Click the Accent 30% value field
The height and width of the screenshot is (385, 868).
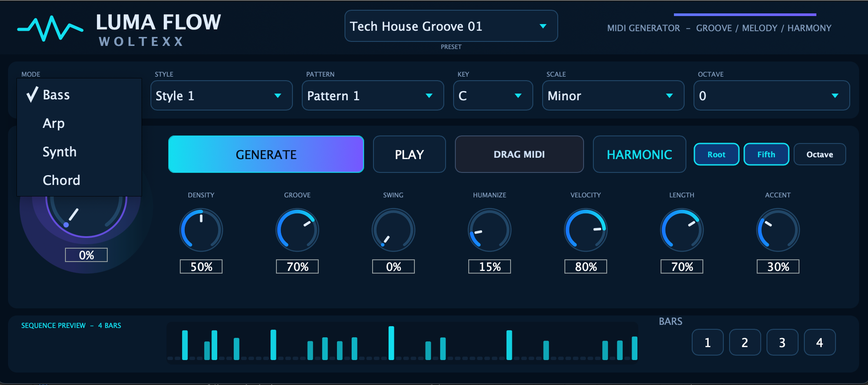point(778,266)
